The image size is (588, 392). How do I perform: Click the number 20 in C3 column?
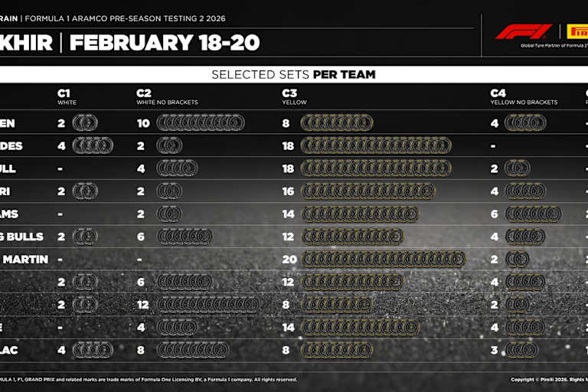click(289, 260)
